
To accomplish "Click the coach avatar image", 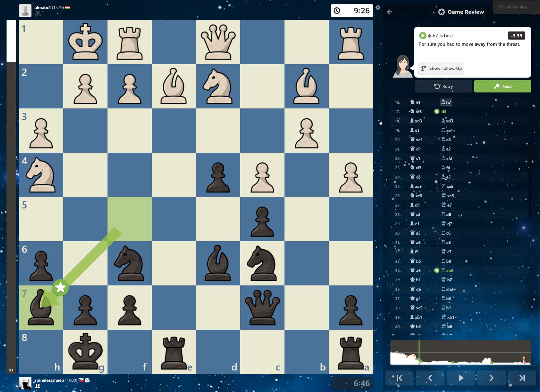I will (x=403, y=66).
